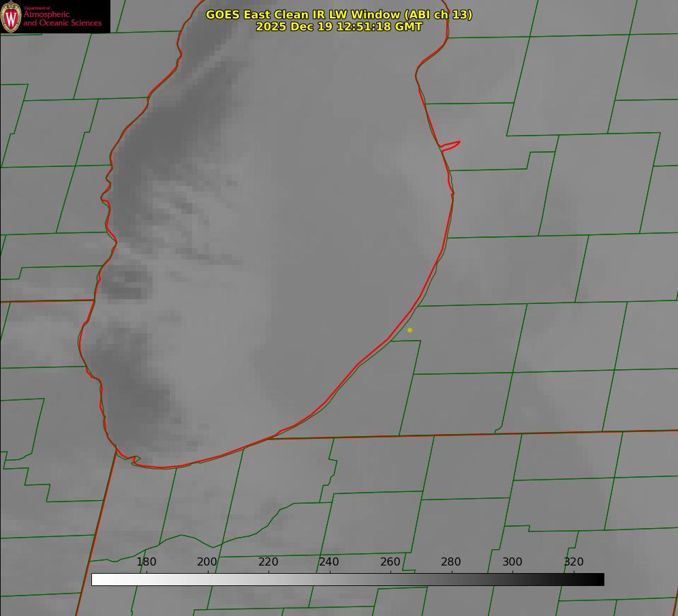Image resolution: width=678 pixels, height=616 pixels.
Task: Click the "GOES East Clean IR LW Window" title
Action: click(339, 14)
